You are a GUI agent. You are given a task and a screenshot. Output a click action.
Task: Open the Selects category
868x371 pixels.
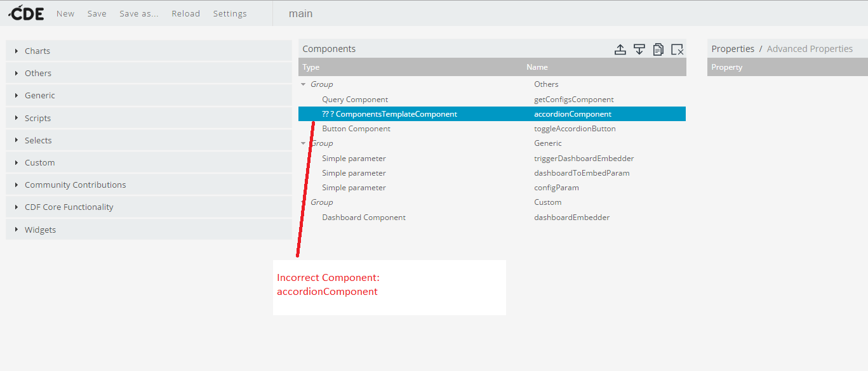(x=149, y=140)
